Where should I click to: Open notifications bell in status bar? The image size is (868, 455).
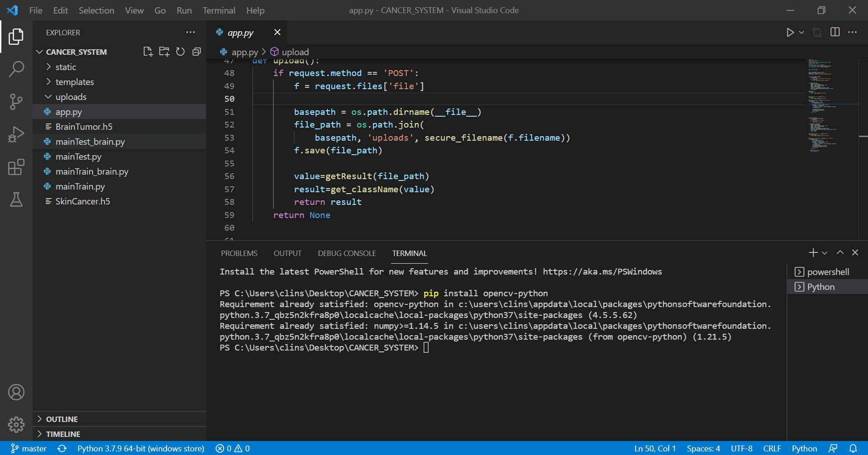point(853,448)
